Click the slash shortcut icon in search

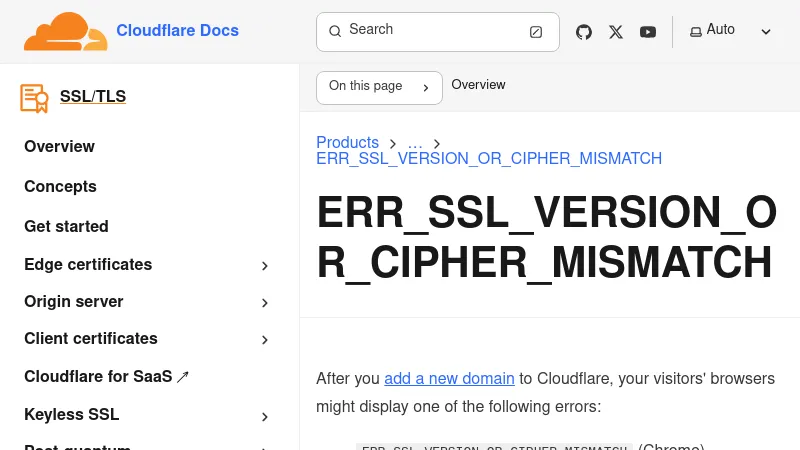click(x=536, y=32)
